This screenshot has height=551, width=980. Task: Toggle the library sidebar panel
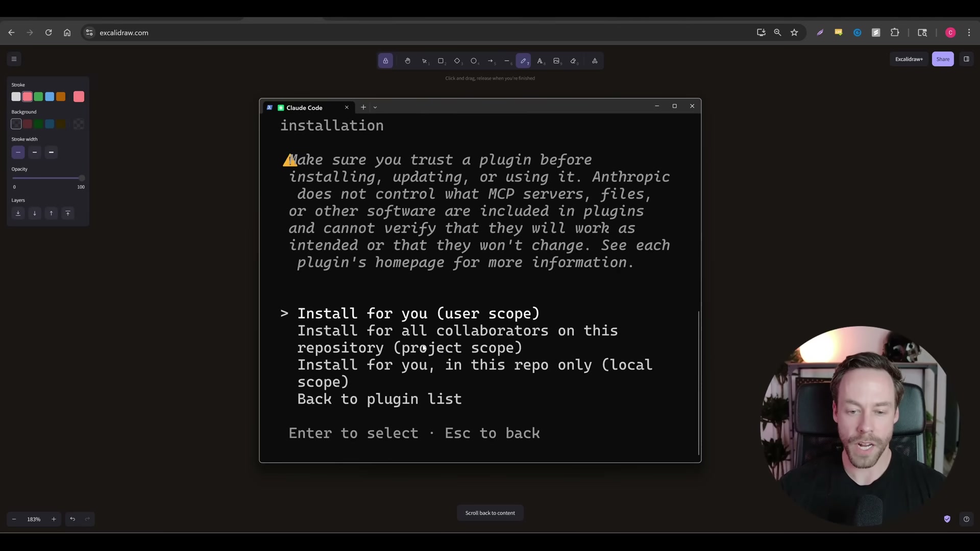(x=966, y=59)
